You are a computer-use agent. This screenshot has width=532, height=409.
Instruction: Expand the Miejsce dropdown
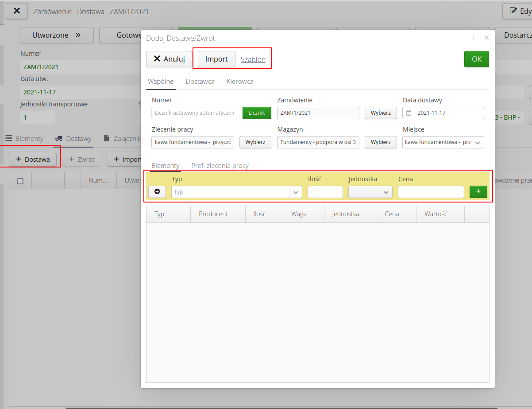pos(478,142)
